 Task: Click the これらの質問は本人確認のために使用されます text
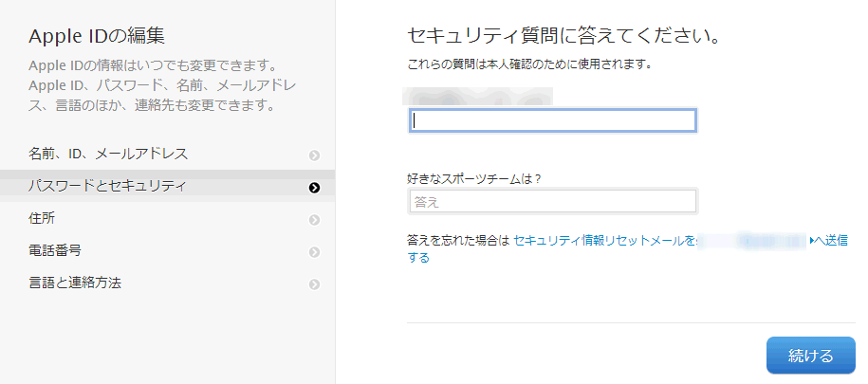(527, 65)
